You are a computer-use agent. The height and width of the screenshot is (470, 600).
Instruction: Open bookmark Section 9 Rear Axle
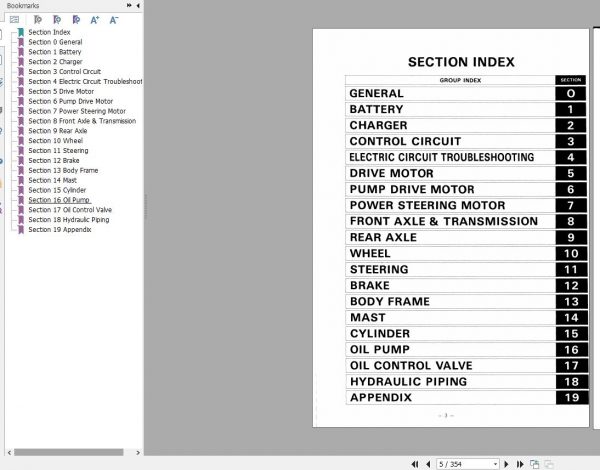57,131
